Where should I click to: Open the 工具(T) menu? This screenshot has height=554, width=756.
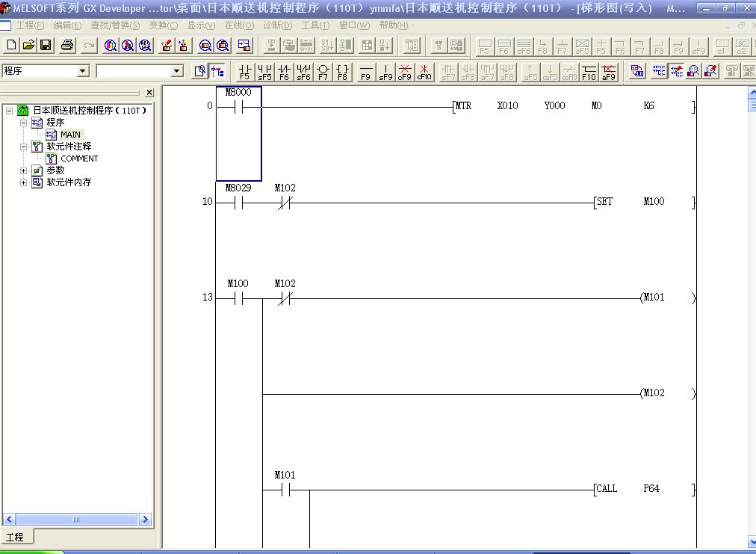(315, 25)
